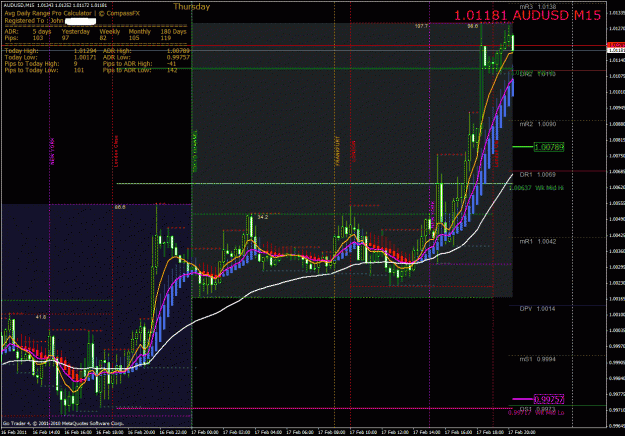Click the 'DPV 1.0014' pivot label
The image size is (625, 436).
[x=538, y=308]
